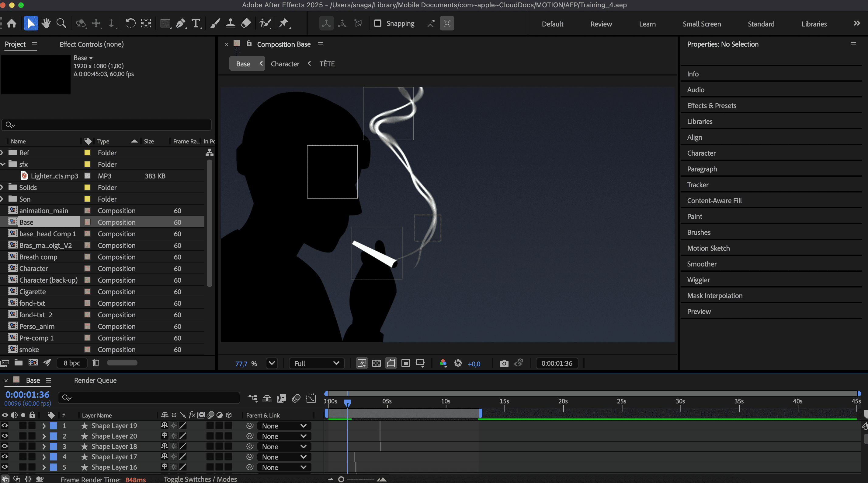Expand the Solids folder
868x483 pixels.
pos(2,187)
